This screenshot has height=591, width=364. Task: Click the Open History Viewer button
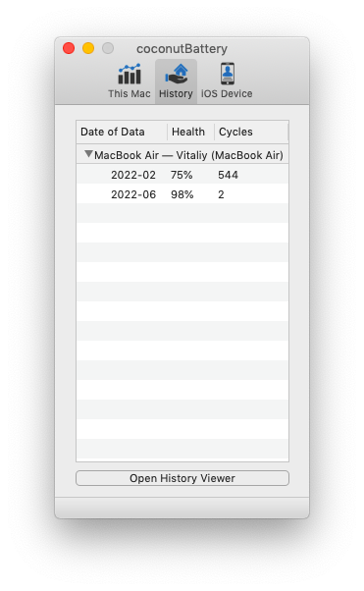(x=182, y=478)
